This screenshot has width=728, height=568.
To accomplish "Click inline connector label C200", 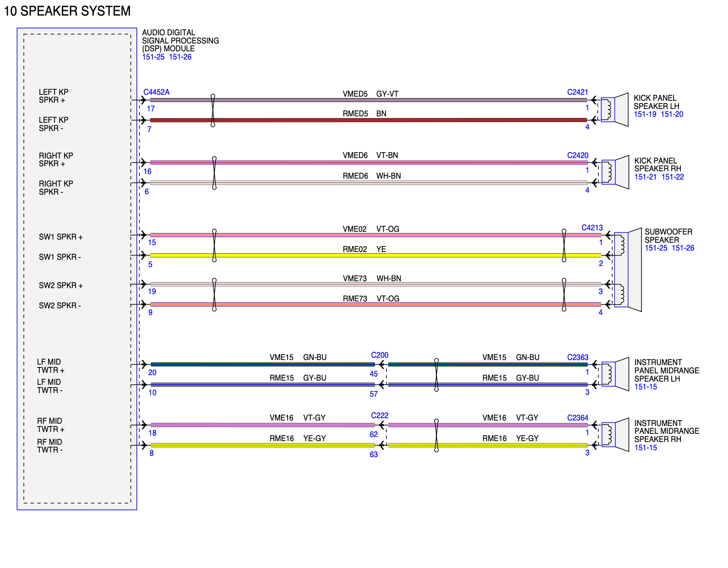I will (x=380, y=355).
